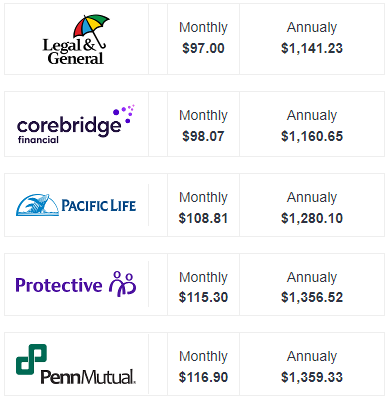Click Protective annual $1,356.52 price
388x398 pixels.
[312, 297]
